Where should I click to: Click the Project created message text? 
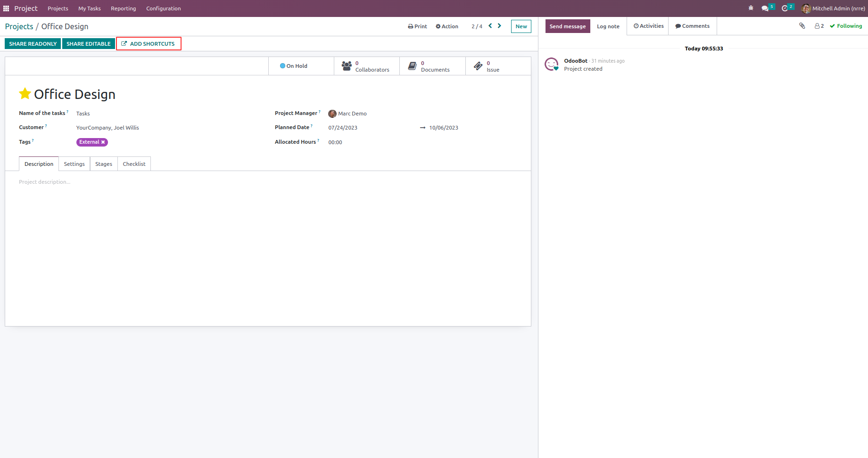tap(583, 69)
